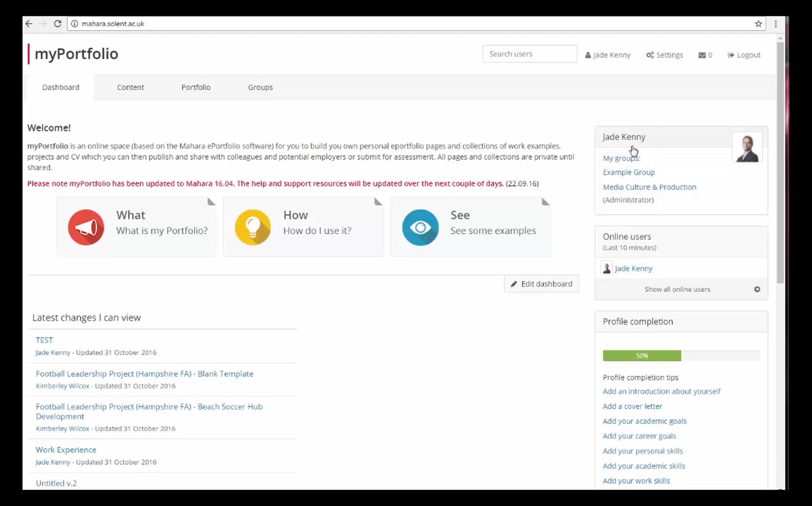Open the inbox envelope icon

[x=702, y=55]
